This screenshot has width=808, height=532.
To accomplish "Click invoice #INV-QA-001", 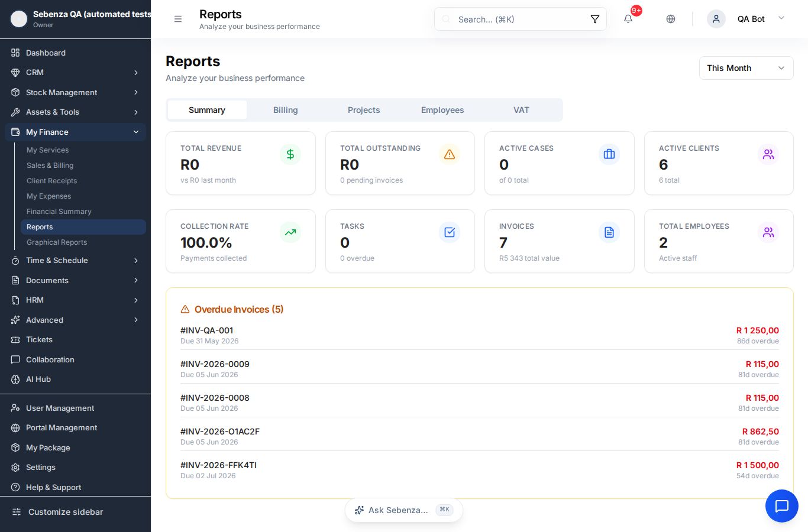I will tap(206, 330).
